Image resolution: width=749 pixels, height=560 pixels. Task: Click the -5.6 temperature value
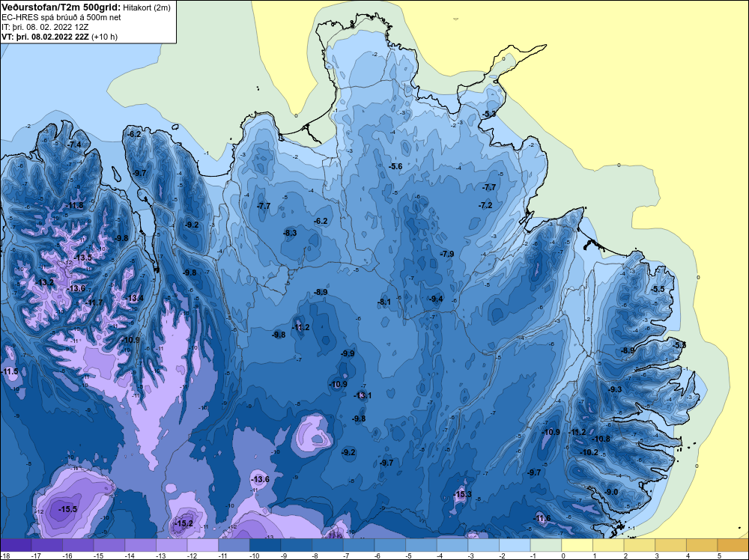[395, 167]
